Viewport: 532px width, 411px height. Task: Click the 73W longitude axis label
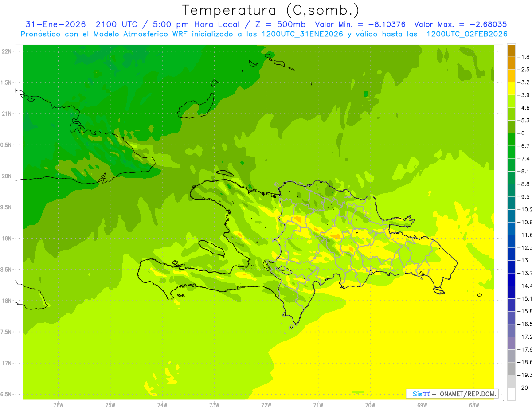click(214, 405)
